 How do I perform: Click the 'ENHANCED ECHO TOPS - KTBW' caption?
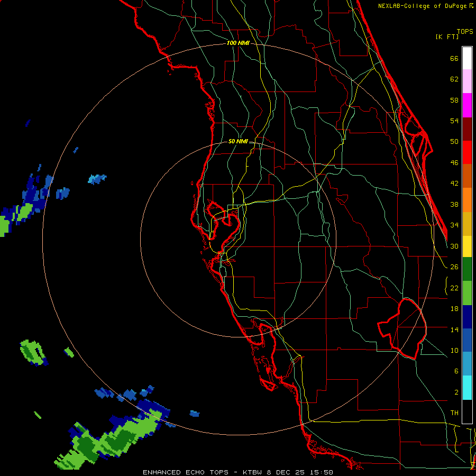click(x=203, y=472)
